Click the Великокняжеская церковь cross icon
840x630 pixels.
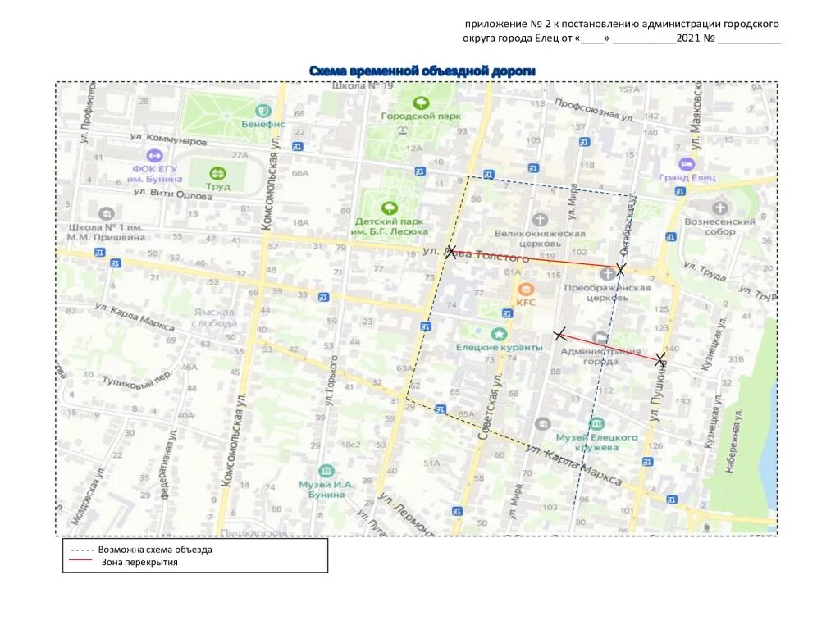540,219
